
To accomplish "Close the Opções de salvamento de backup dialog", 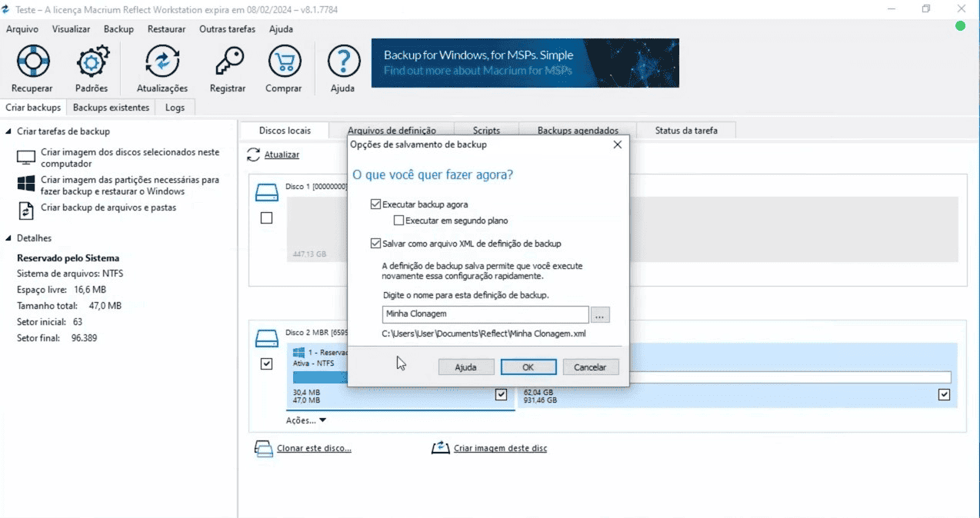I will tap(617, 144).
